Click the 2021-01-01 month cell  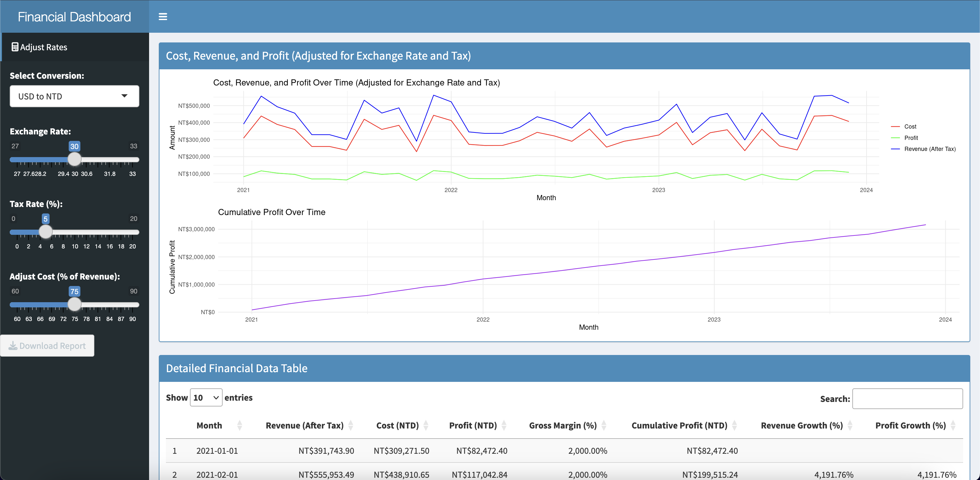pos(217,451)
